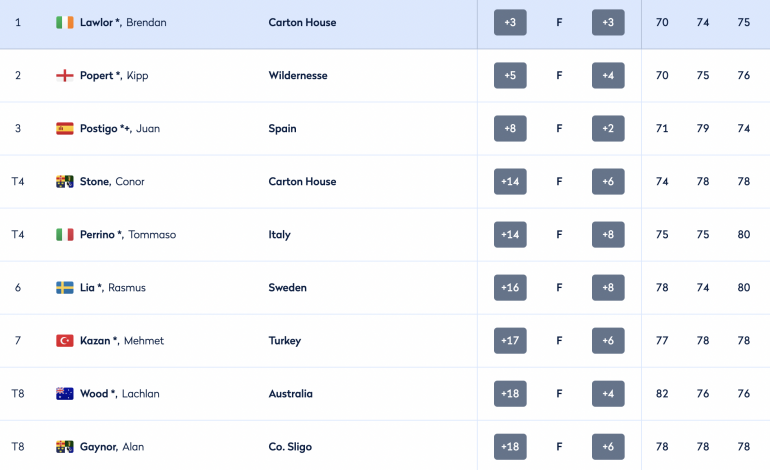Click the Sweden flag beside Lia
770x470 pixels.
point(64,288)
